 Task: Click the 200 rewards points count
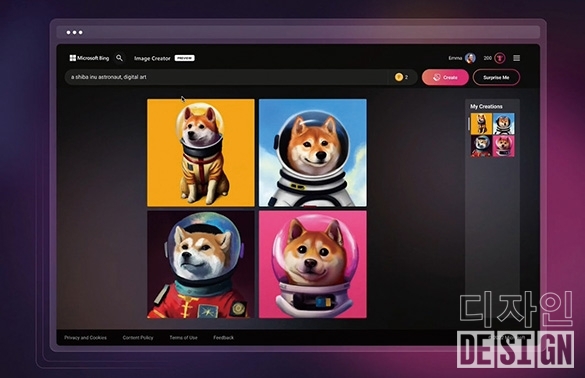pyautogui.click(x=488, y=58)
